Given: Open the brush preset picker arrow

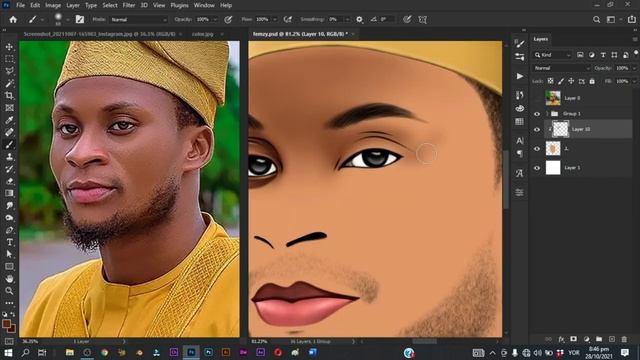Looking at the screenshot, I should point(67,20).
